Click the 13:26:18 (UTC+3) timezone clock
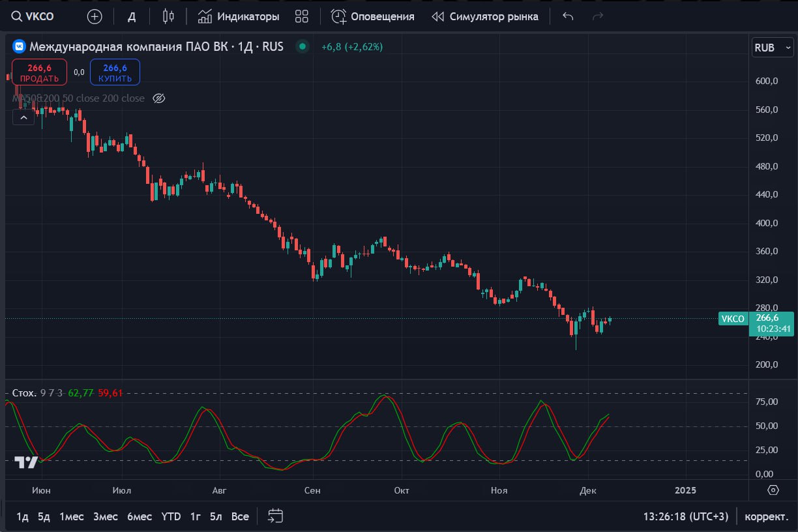 coord(686,516)
